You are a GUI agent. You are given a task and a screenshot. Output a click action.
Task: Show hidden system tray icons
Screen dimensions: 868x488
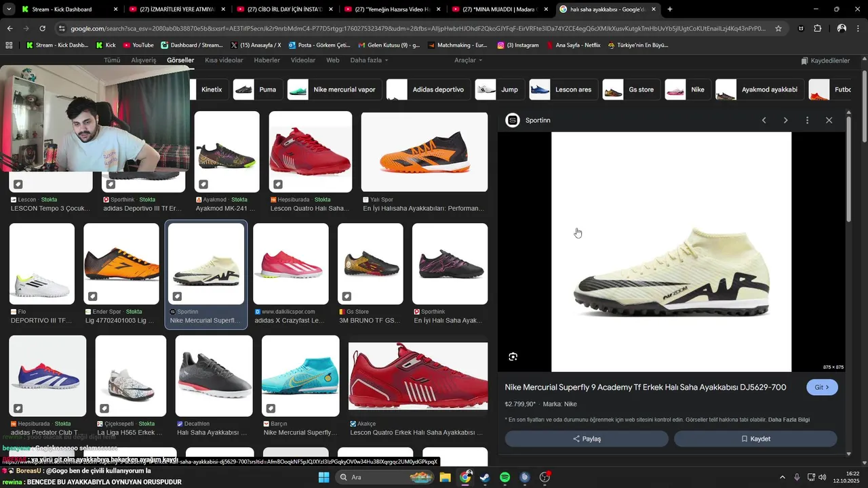(x=782, y=477)
